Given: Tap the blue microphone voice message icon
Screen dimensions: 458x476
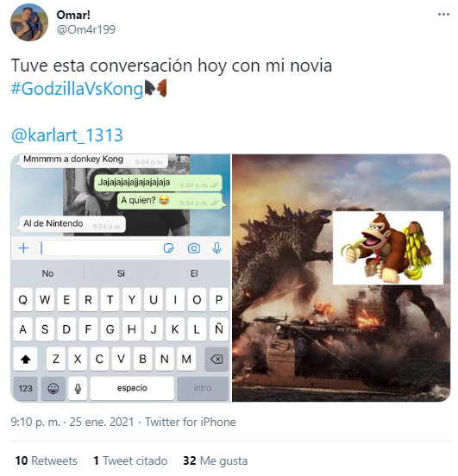Looking at the screenshot, I should tap(216, 248).
